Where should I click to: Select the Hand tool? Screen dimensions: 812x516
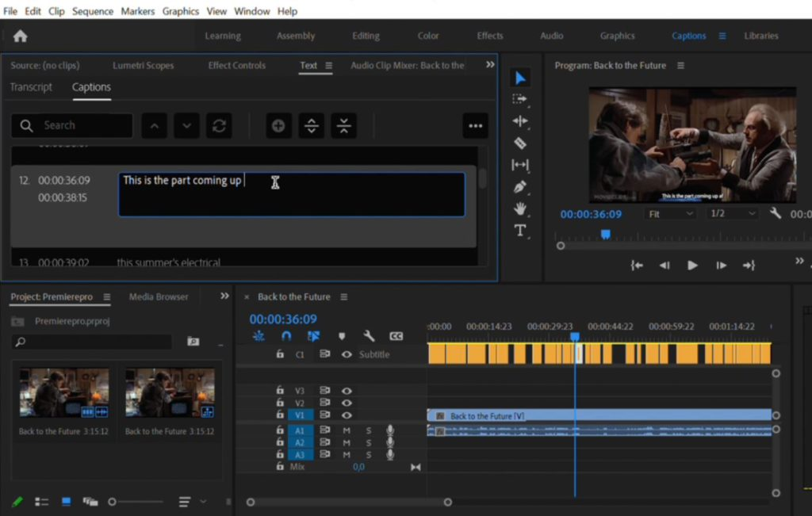click(520, 208)
